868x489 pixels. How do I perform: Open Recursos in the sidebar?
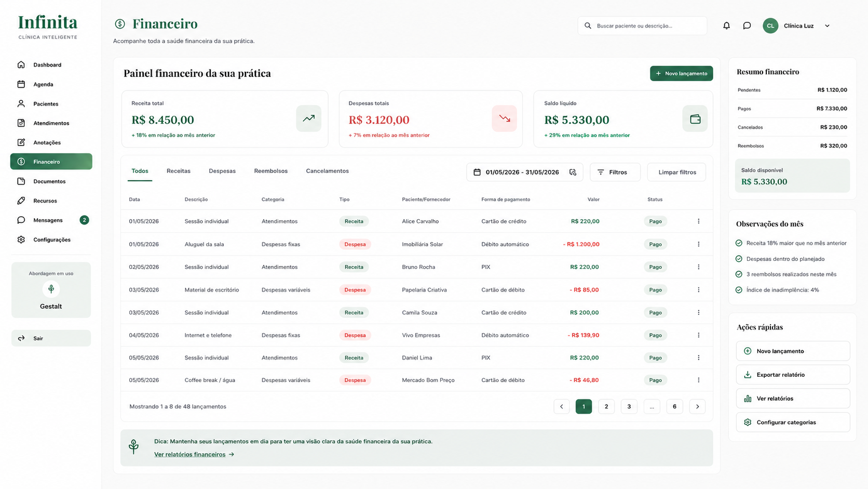(51, 201)
